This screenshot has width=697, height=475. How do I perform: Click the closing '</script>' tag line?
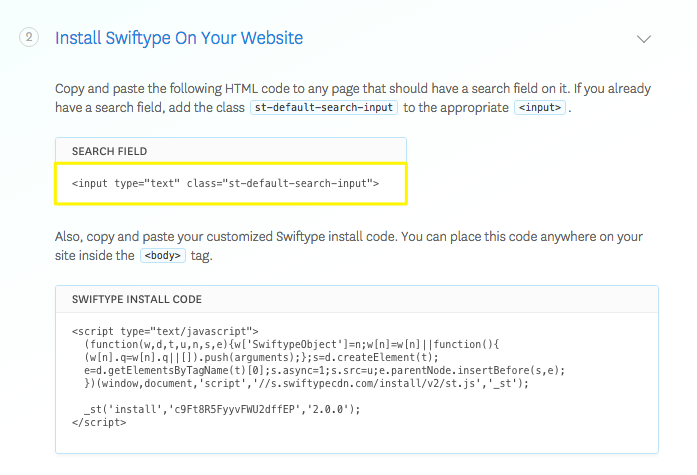99,422
